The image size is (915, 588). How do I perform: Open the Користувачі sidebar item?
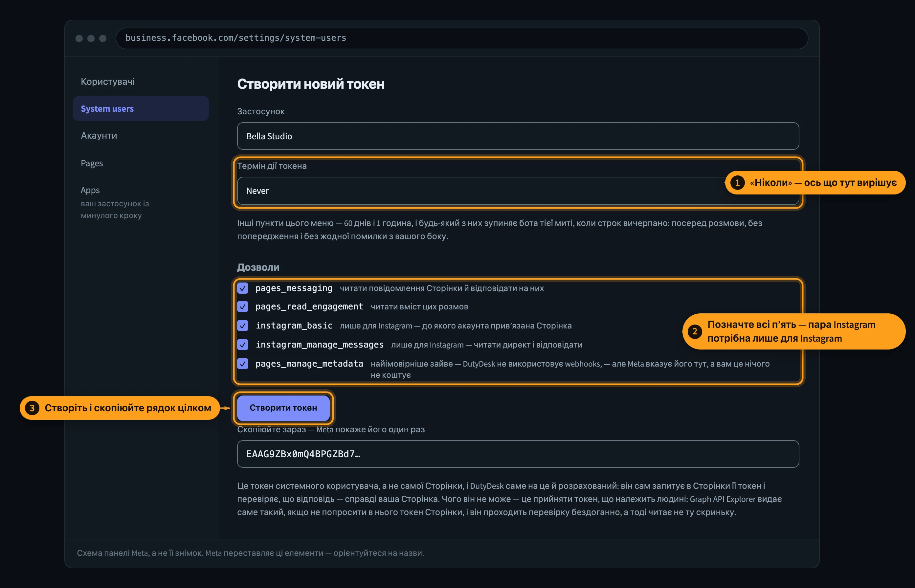point(108,81)
